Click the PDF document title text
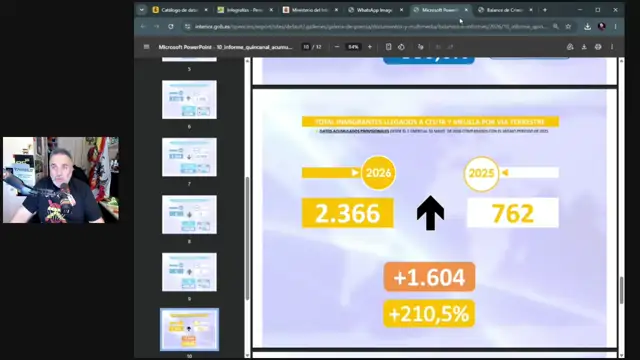The image size is (640, 360). 225,47
